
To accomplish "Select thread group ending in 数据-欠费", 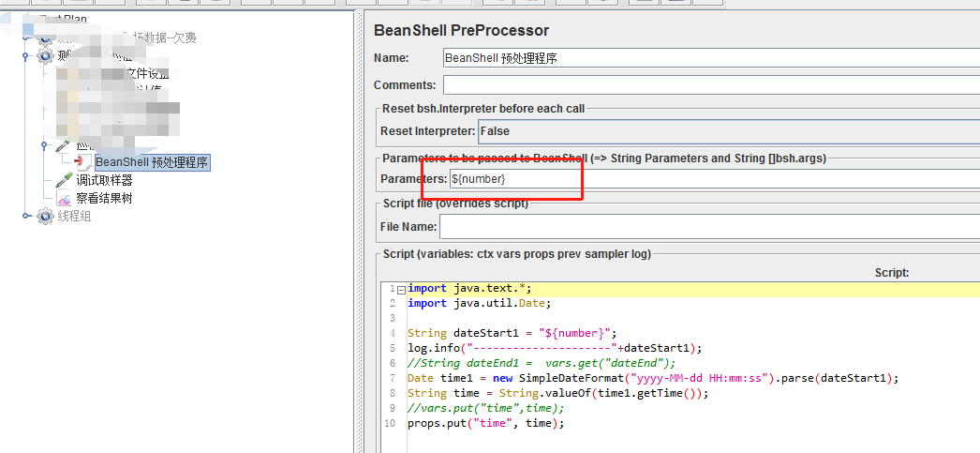I will click(164, 38).
